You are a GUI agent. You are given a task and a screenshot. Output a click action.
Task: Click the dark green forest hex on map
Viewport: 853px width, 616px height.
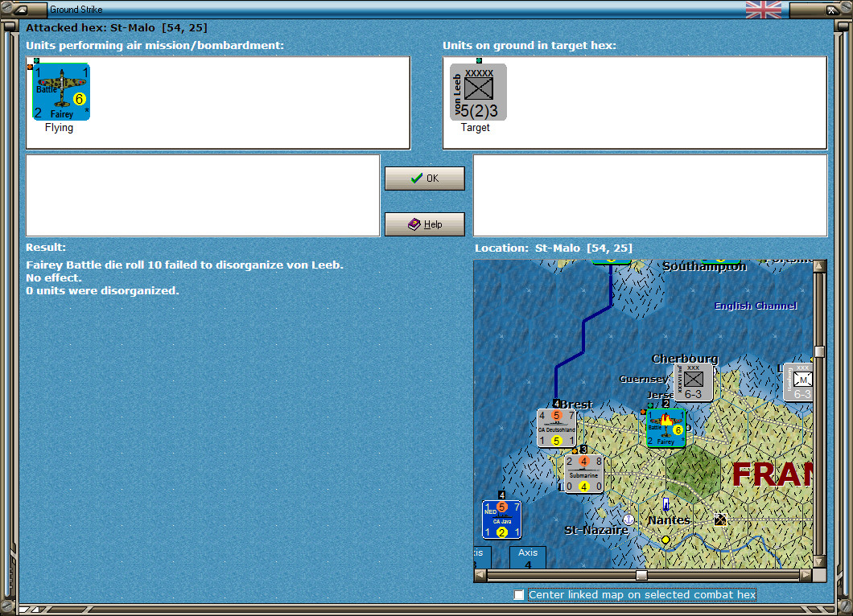pyautogui.click(x=693, y=473)
